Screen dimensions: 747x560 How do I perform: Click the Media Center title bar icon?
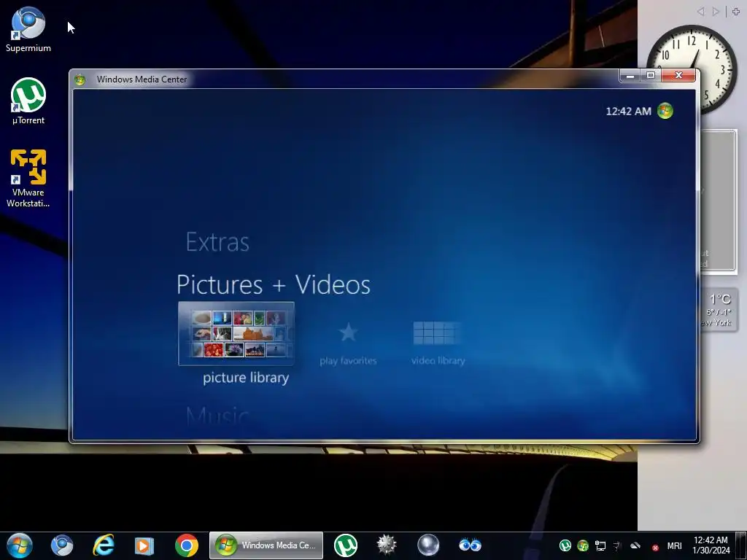pyautogui.click(x=80, y=79)
